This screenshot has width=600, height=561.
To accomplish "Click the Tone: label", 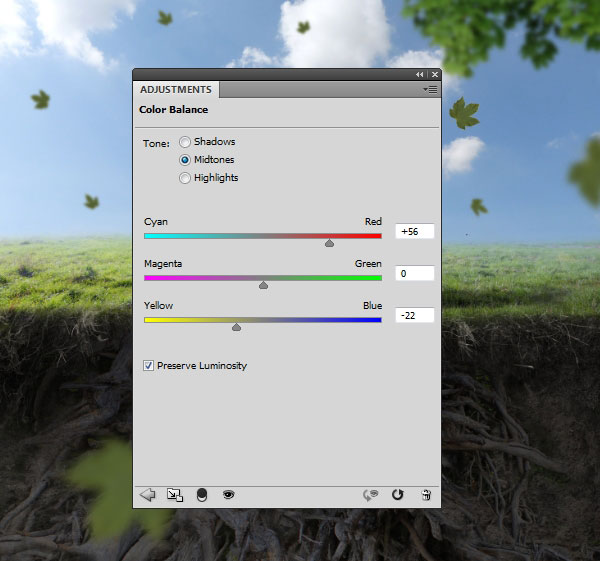I will coord(156,144).
